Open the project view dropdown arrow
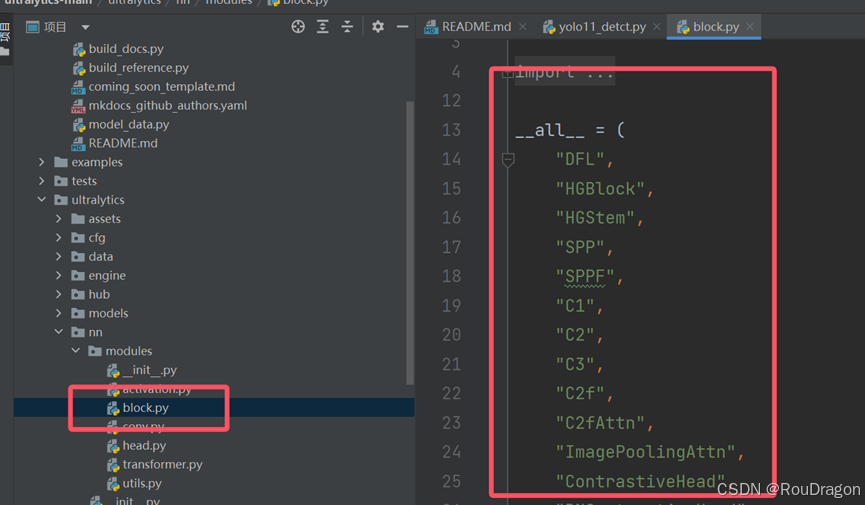 (85, 27)
